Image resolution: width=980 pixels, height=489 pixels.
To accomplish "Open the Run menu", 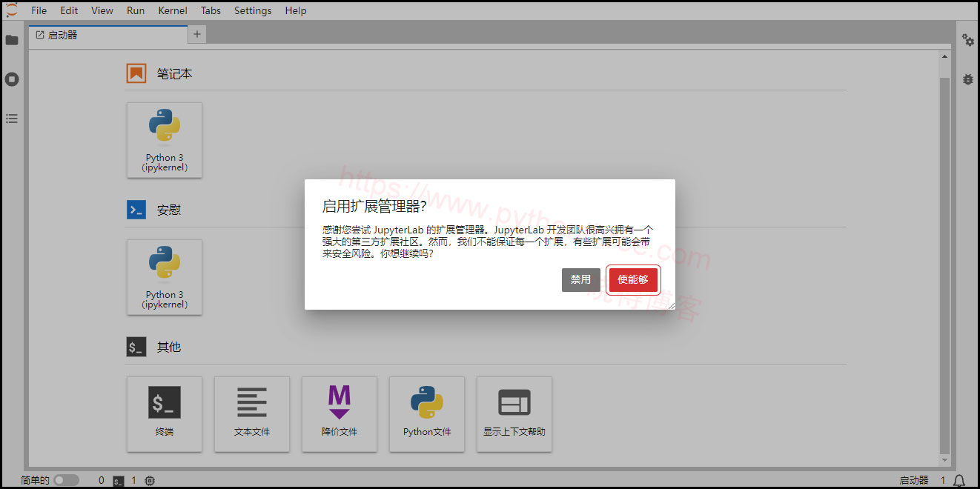I will click(136, 10).
